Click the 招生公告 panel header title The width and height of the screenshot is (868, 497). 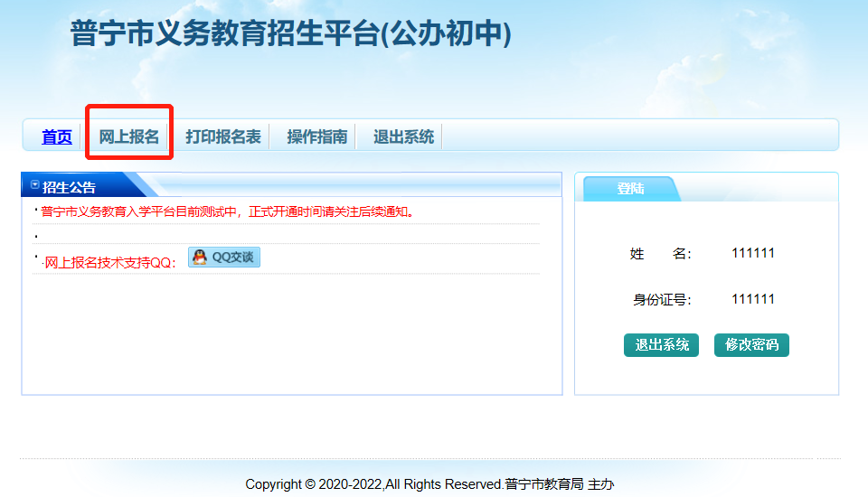pyautogui.click(x=70, y=187)
